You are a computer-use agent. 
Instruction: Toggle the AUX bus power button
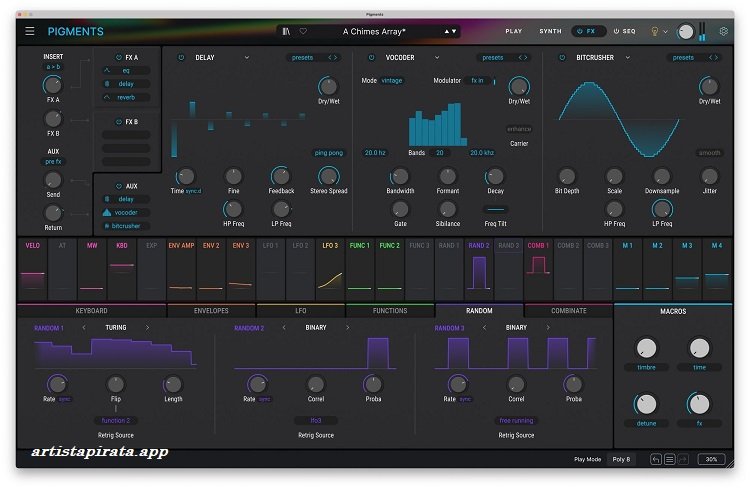coord(119,186)
